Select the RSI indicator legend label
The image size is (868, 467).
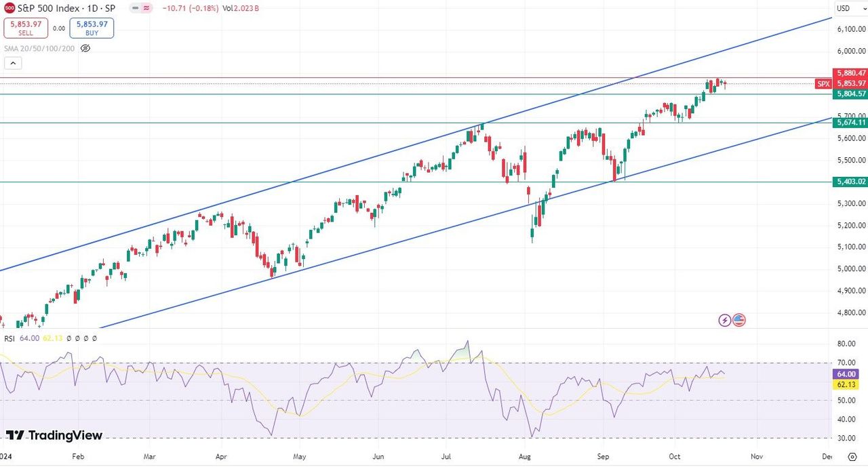[9, 338]
